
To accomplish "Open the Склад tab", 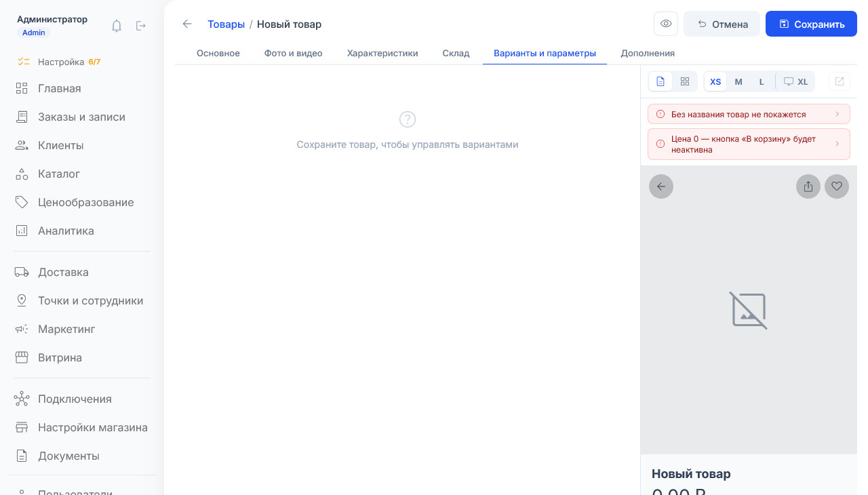I will (456, 53).
